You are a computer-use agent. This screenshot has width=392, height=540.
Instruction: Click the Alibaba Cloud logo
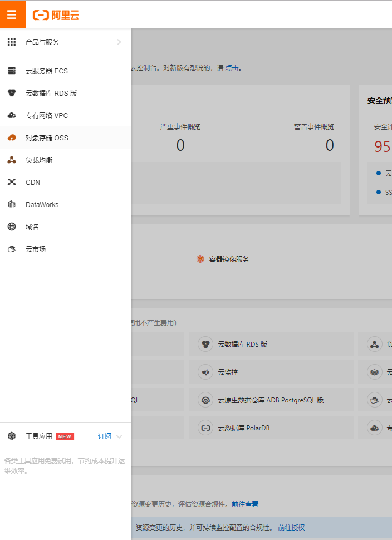(56, 15)
